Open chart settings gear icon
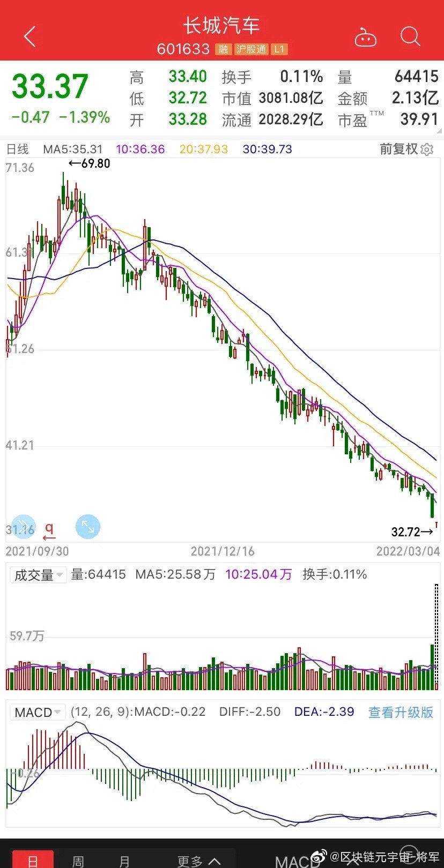 (427, 149)
